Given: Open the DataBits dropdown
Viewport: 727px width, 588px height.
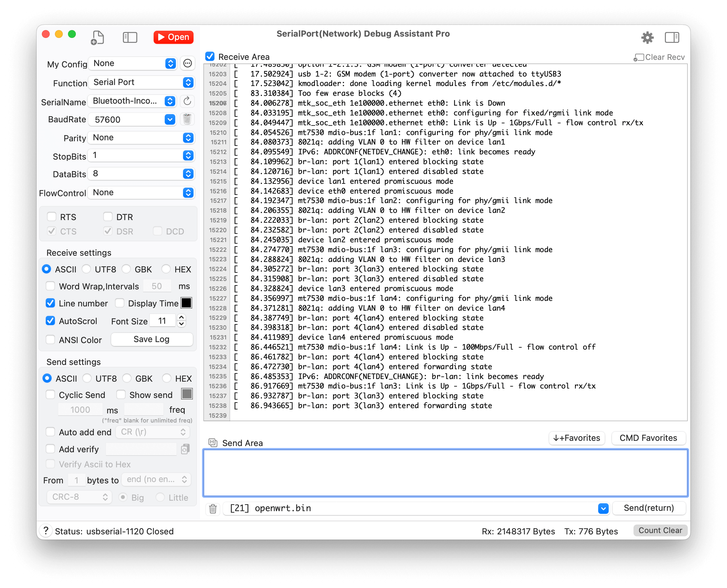Looking at the screenshot, I should [141, 174].
